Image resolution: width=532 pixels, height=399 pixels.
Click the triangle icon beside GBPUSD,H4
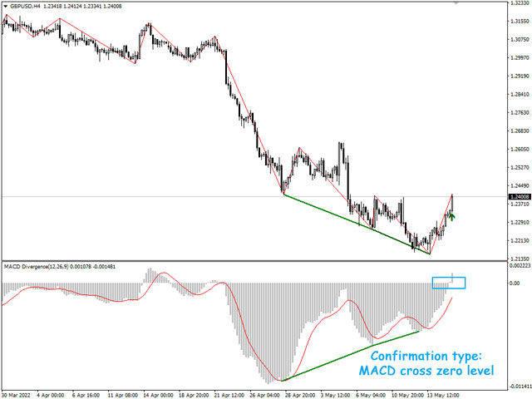(6, 6)
